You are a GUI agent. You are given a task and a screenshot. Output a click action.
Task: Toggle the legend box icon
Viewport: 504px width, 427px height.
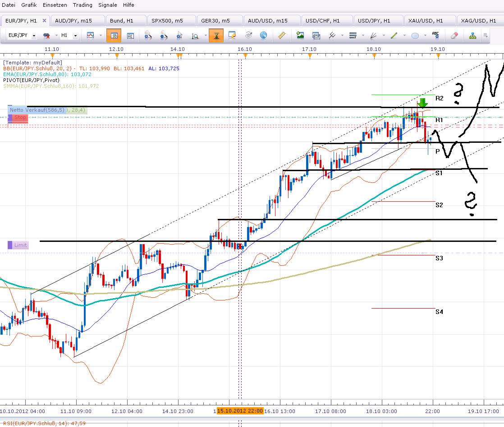[130, 36]
